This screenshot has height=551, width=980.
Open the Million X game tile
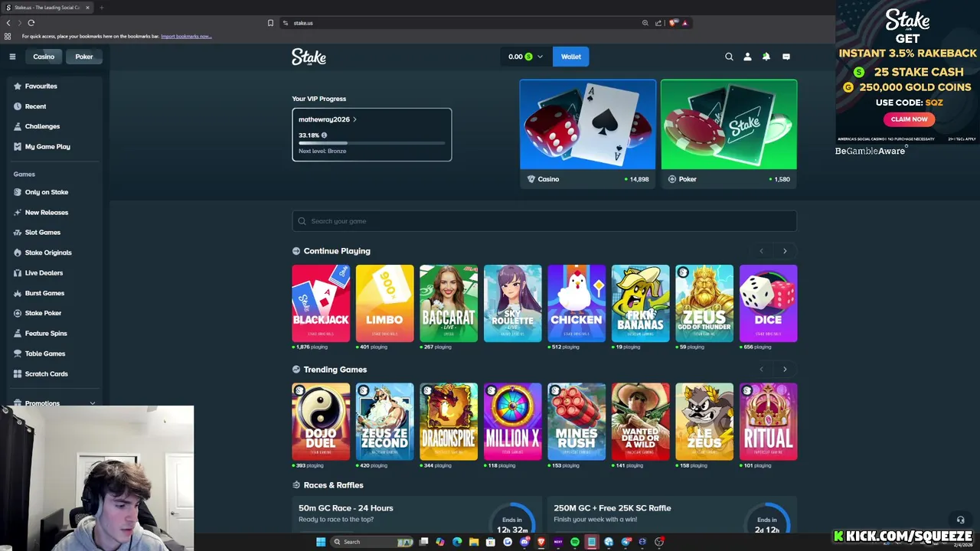click(512, 422)
